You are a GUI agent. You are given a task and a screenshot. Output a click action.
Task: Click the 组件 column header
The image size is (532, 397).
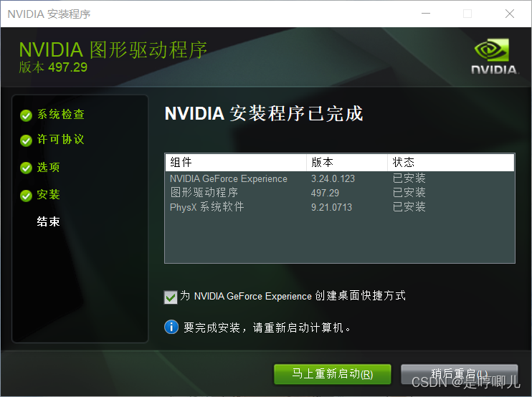[x=236, y=163]
